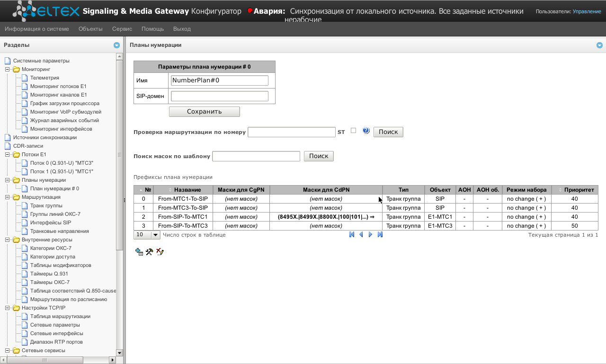Click the folder icon of Потоки E1
The width and height of the screenshot is (606, 364).
tap(16, 154)
